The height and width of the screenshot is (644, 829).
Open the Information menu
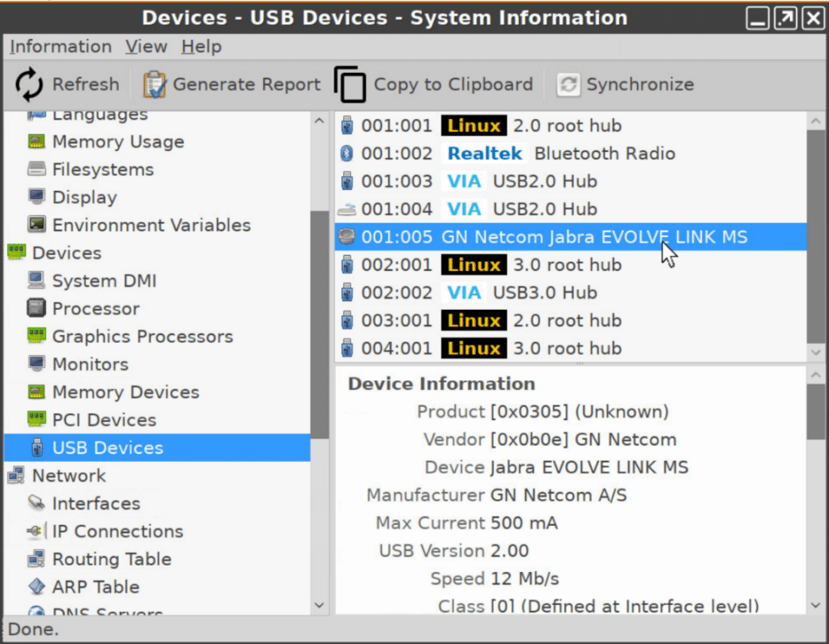61,46
